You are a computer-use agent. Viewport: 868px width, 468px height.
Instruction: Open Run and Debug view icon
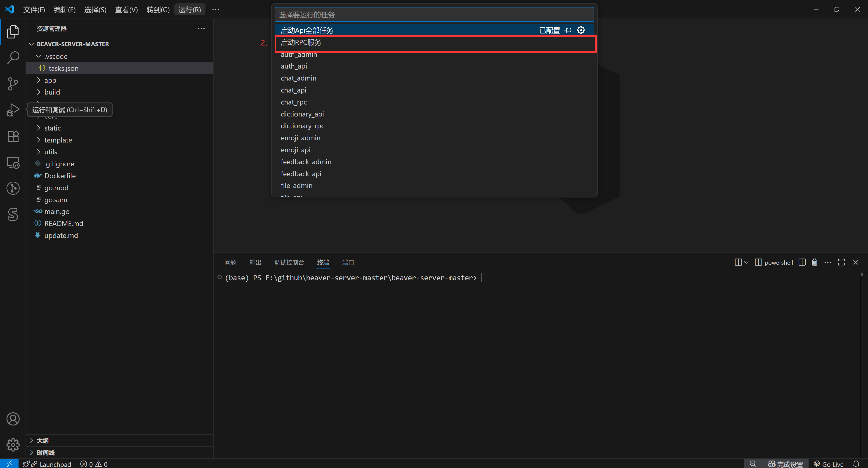pos(13,110)
